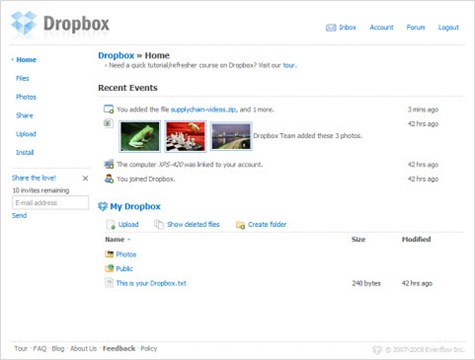Click the Feedback footer link
The height and width of the screenshot is (360, 475).
tap(119, 348)
